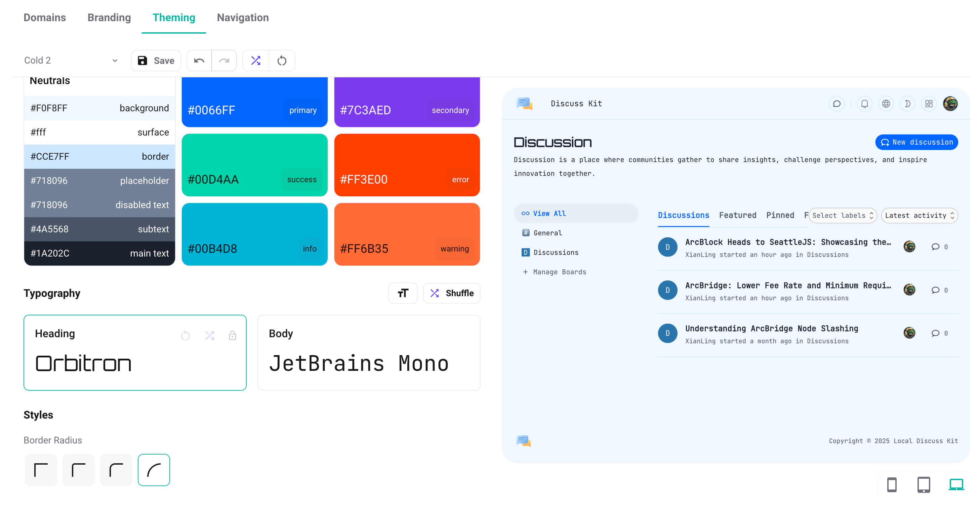Screen dimensions: 980x509
Task: Click the New discussion button
Action: 916,142
